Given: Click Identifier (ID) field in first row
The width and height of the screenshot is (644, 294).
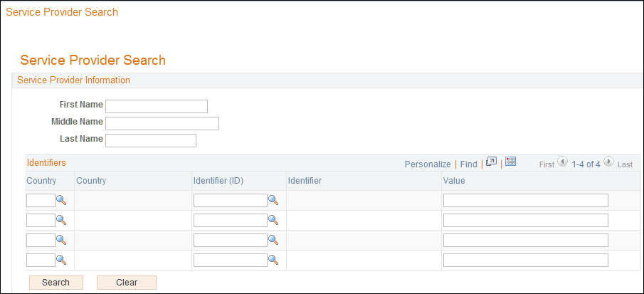Looking at the screenshot, I should click(231, 200).
